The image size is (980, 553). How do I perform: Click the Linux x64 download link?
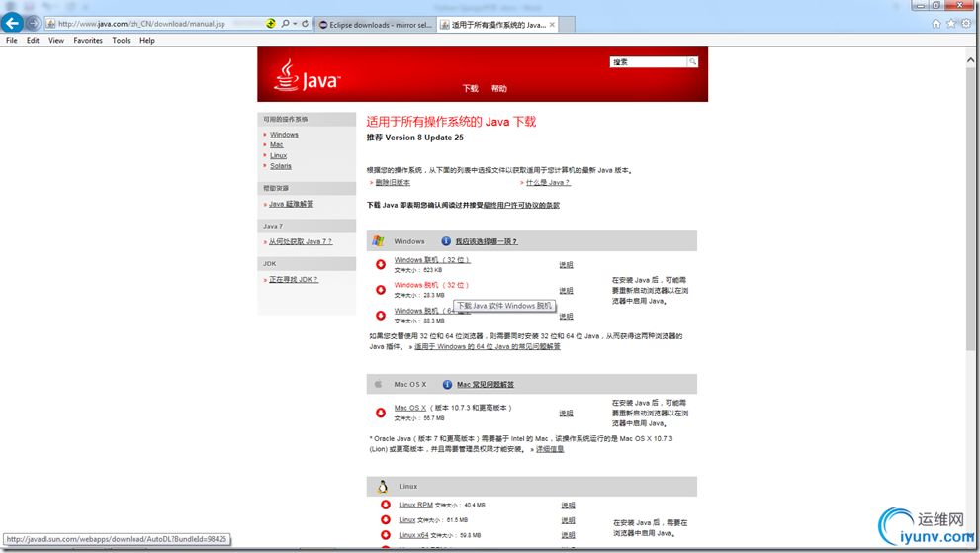pyautogui.click(x=413, y=535)
